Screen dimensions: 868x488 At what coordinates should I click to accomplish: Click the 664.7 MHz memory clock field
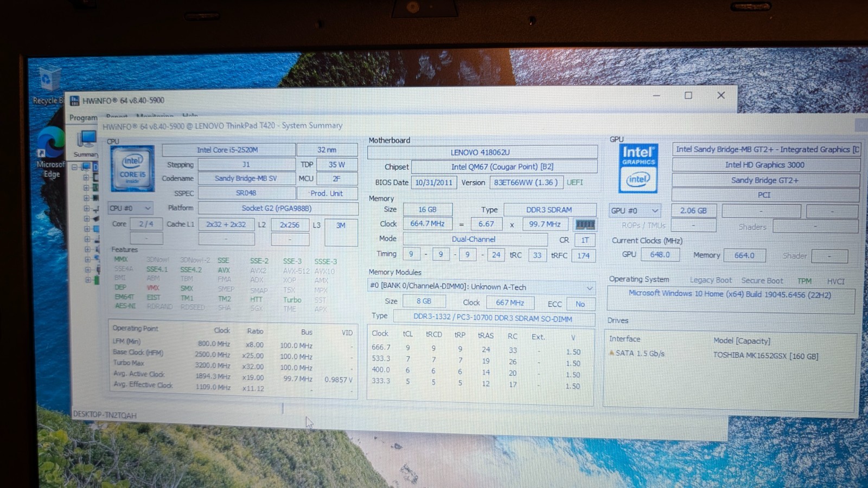click(x=427, y=223)
